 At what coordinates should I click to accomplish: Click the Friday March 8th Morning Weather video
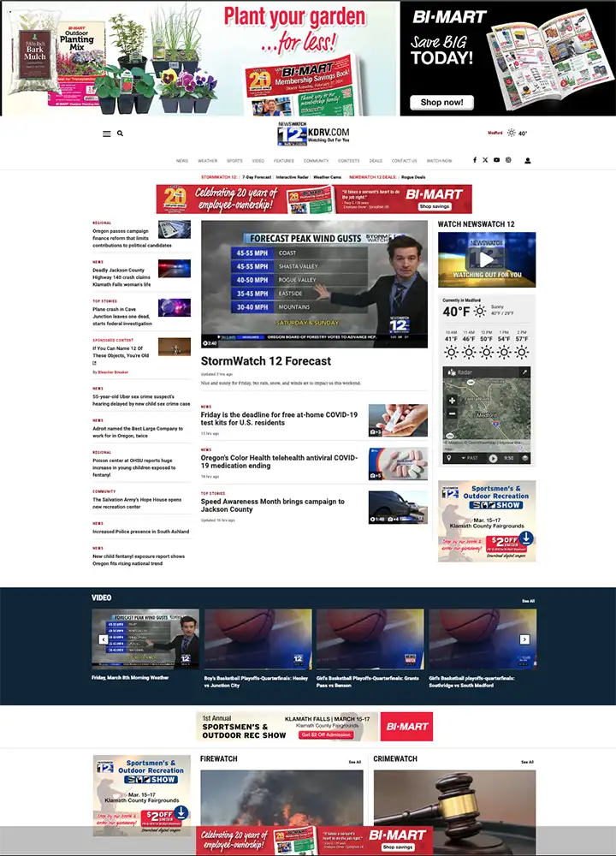(145, 639)
